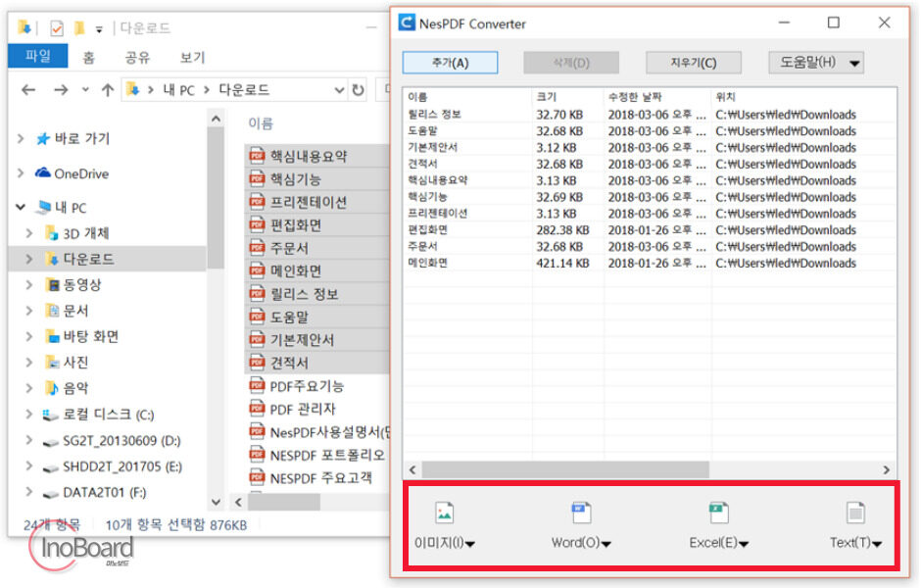Select the 핵심내용요약 PDF file icon in Explorer
Screen dimensions: 921x588
coord(257,156)
